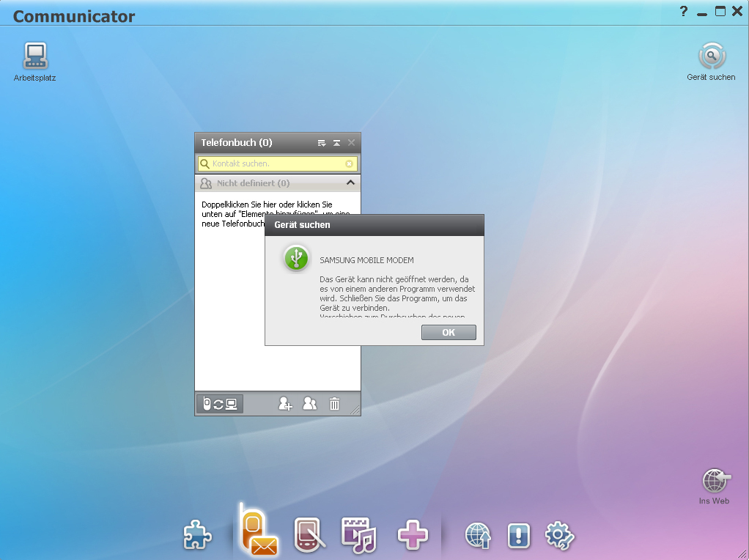
Task: Click OK in Gerät suchen dialog
Action: click(449, 333)
